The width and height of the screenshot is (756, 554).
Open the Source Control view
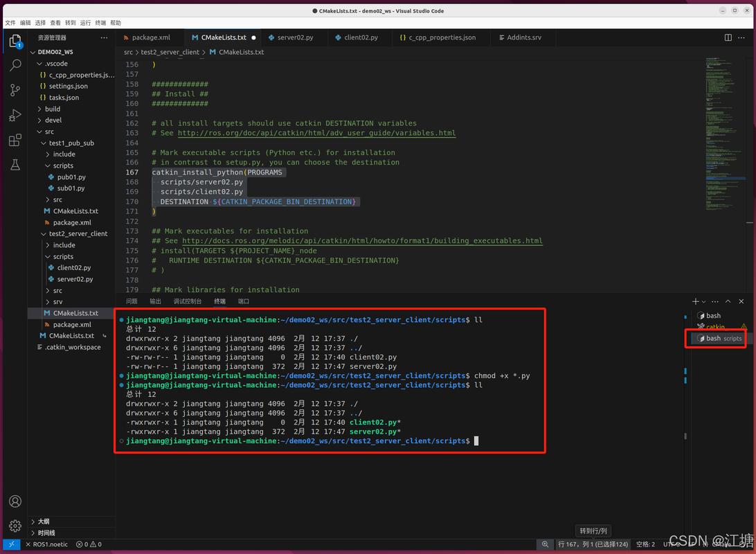click(15, 90)
